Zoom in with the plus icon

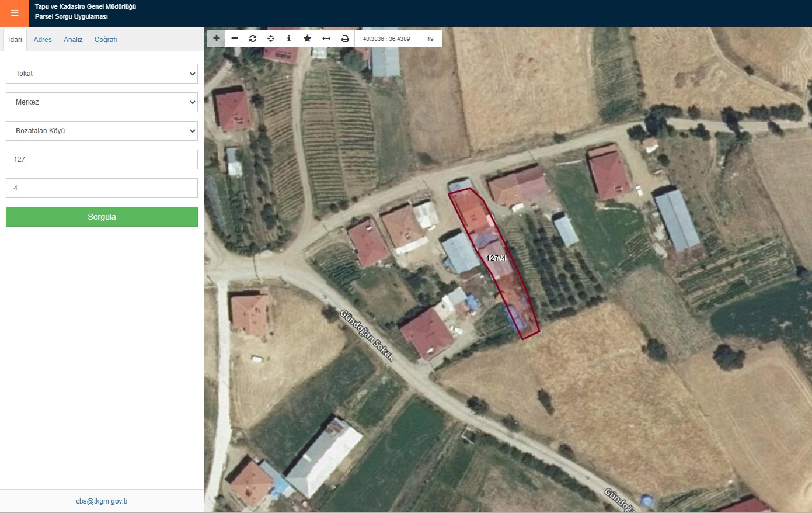(x=216, y=39)
